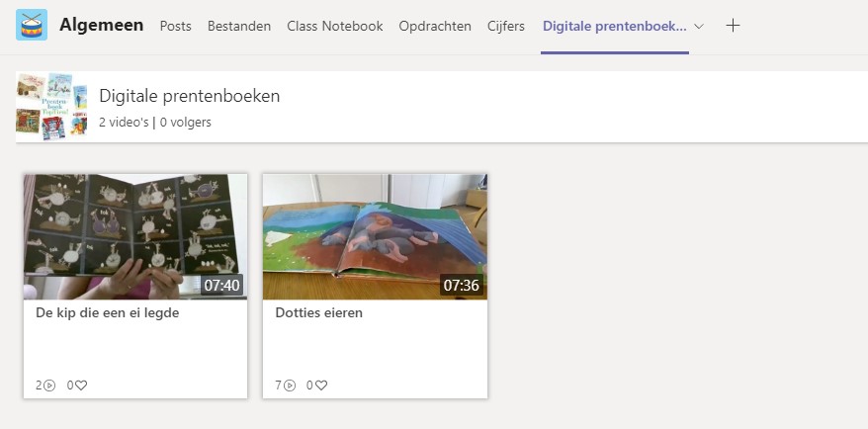Click views play icon on De kip video
This screenshot has width=868, height=429.
tap(49, 386)
